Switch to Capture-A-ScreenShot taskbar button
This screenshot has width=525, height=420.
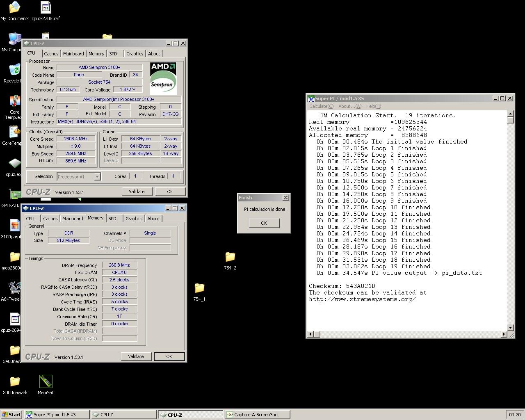tap(258, 415)
